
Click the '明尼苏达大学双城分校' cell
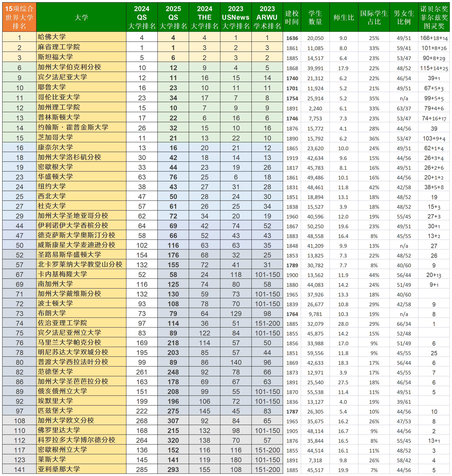point(81,352)
